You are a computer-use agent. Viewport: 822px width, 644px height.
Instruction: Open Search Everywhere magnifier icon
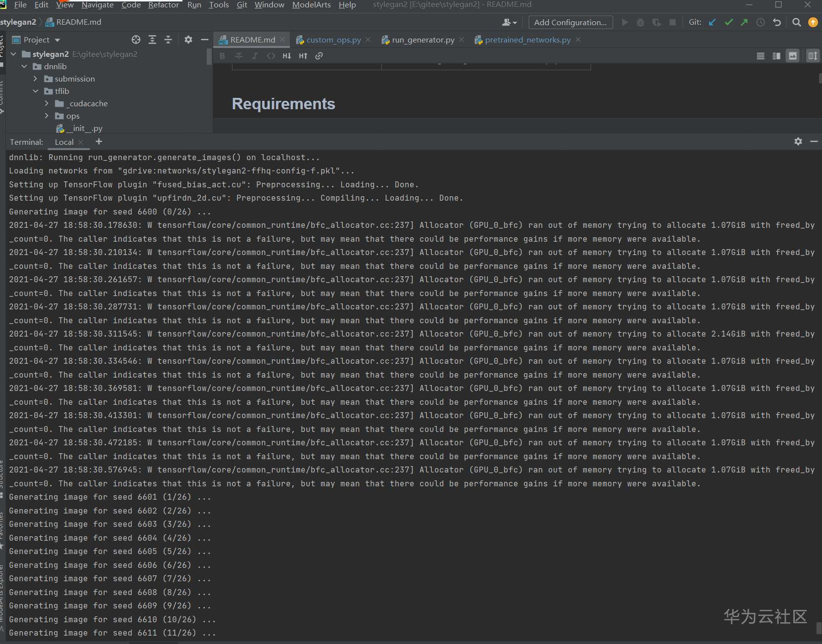tap(796, 22)
